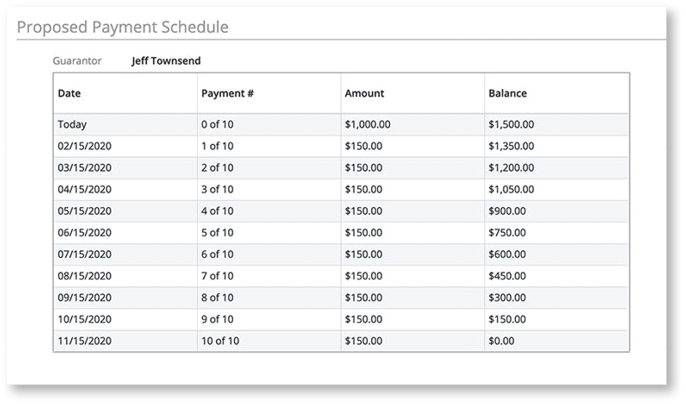The height and width of the screenshot is (404, 686).
Task: Click the 05/15/2020 date cell
Action: click(85, 210)
